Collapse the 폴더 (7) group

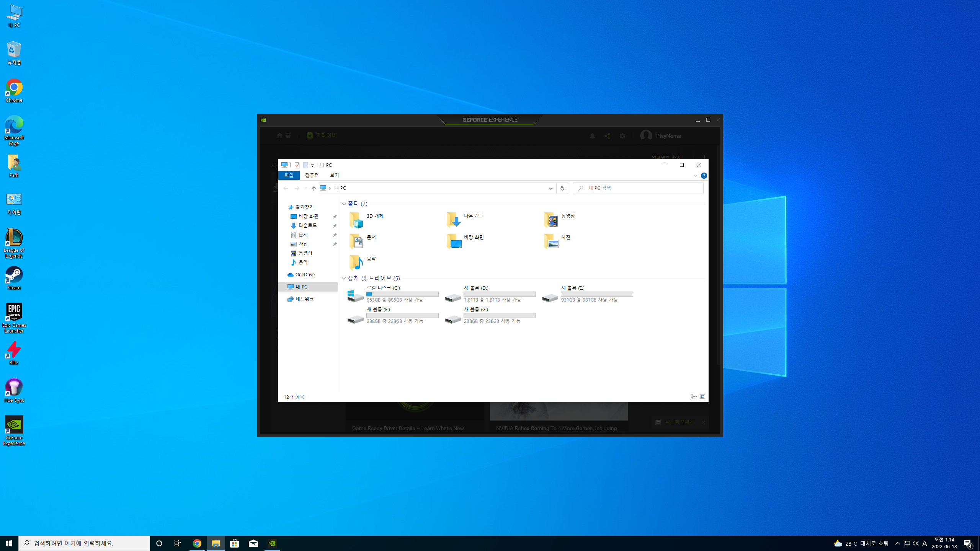[x=344, y=204]
